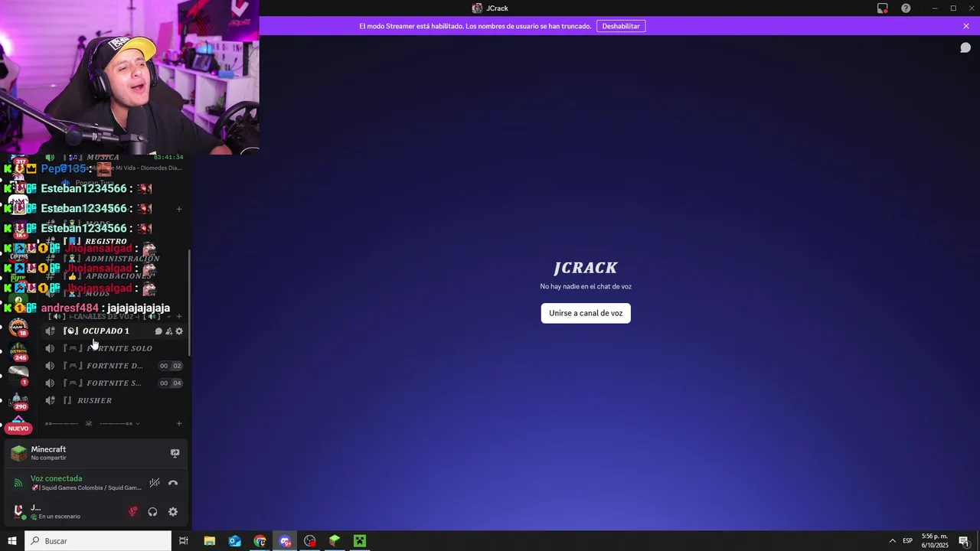The height and width of the screenshot is (551, 980).
Task: Dismiss the Streamer mode banner
Action: pyautogui.click(x=966, y=26)
